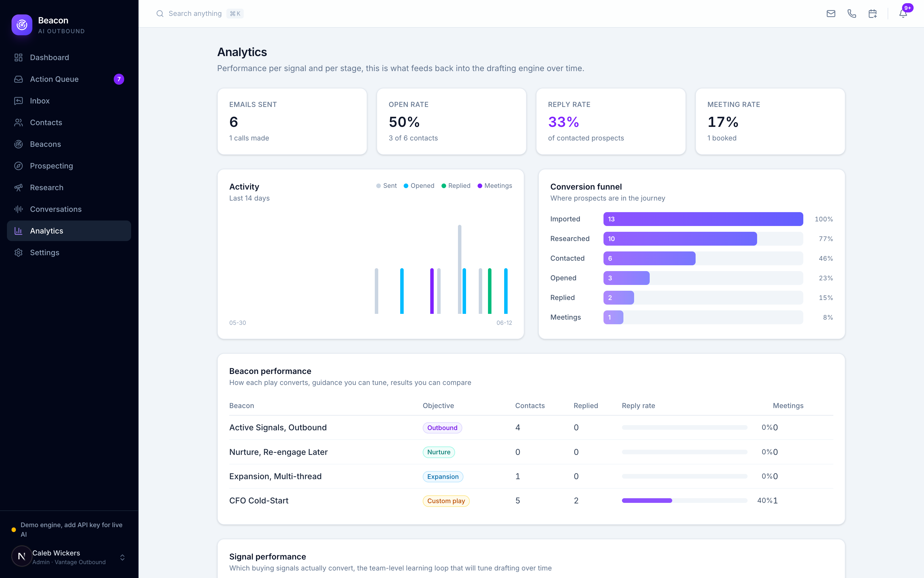Open Expansion, Multi-thread row
Viewport: 924px width, 578px height.
[531, 476]
